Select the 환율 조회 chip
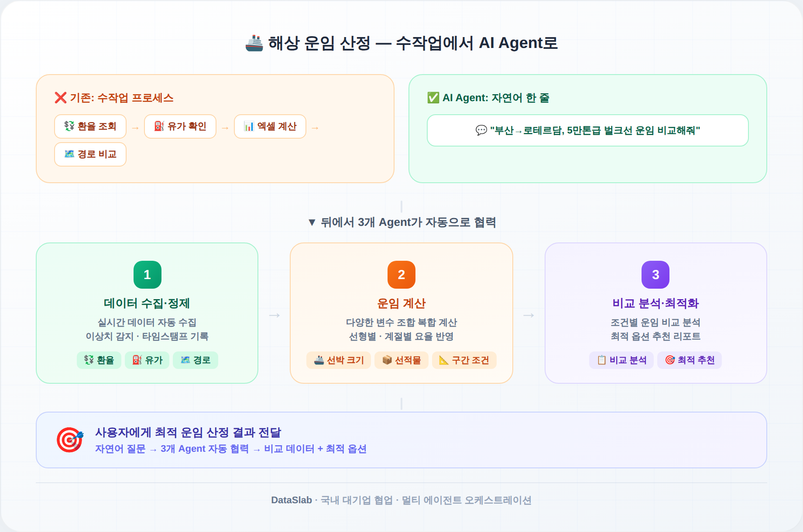The image size is (803, 532). (x=90, y=126)
